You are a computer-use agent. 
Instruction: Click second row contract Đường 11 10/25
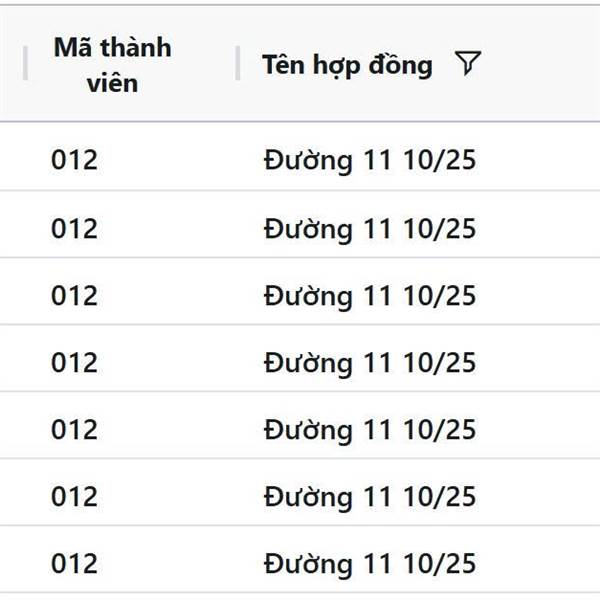[x=370, y=230]
